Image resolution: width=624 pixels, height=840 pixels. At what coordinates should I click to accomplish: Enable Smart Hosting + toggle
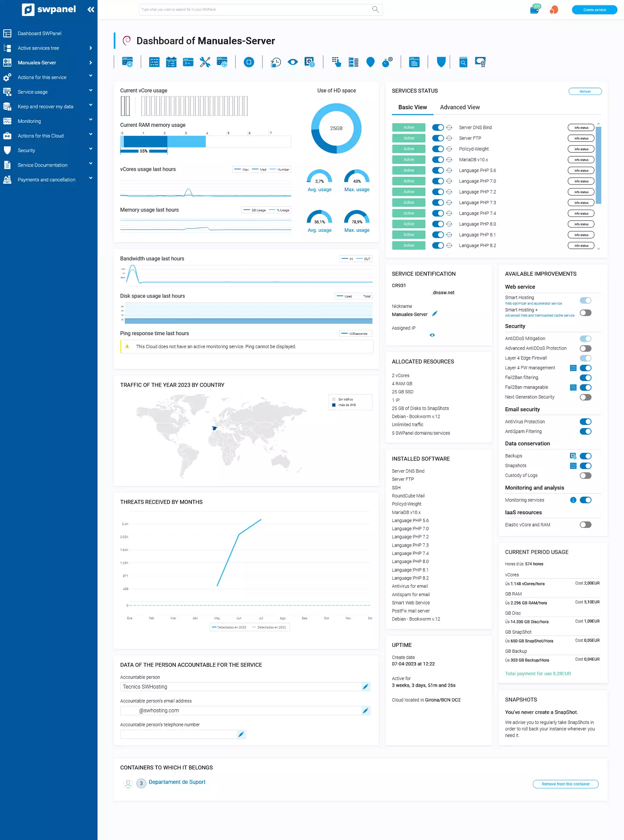tap(585, 313)
